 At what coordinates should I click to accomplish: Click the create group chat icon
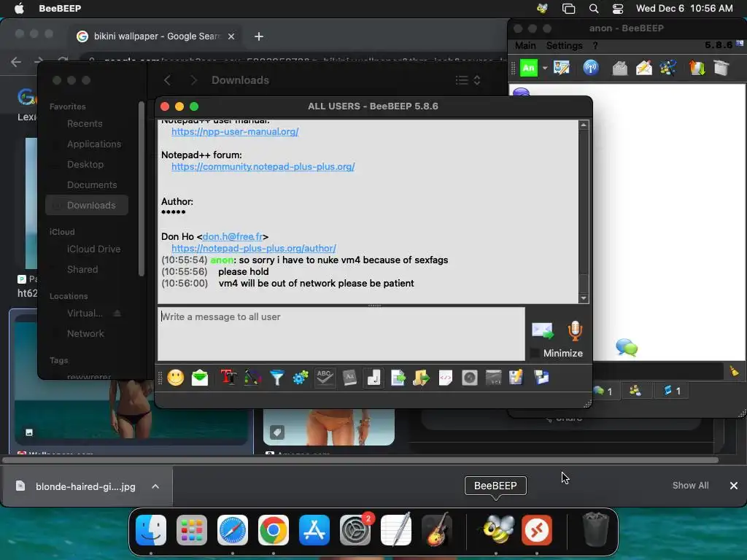tap(668, 68)
